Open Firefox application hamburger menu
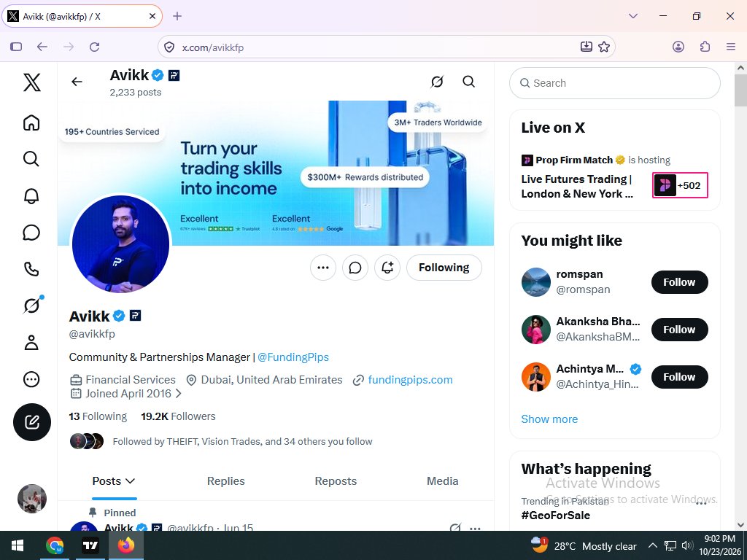 point(731,47)
